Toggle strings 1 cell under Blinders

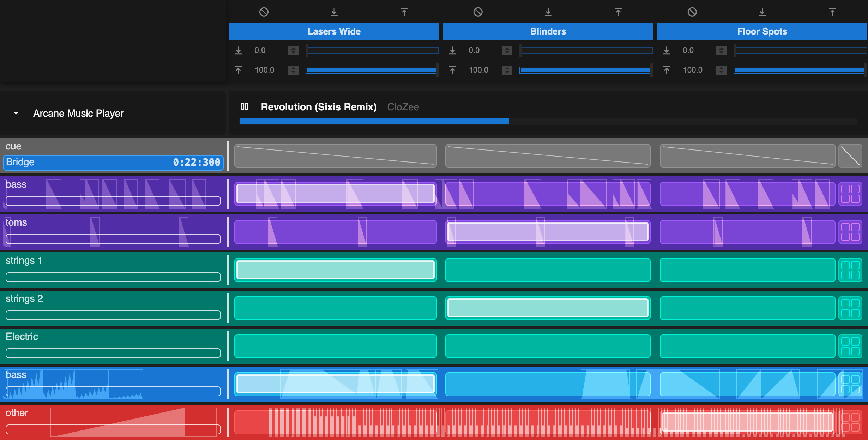[548, 270]
